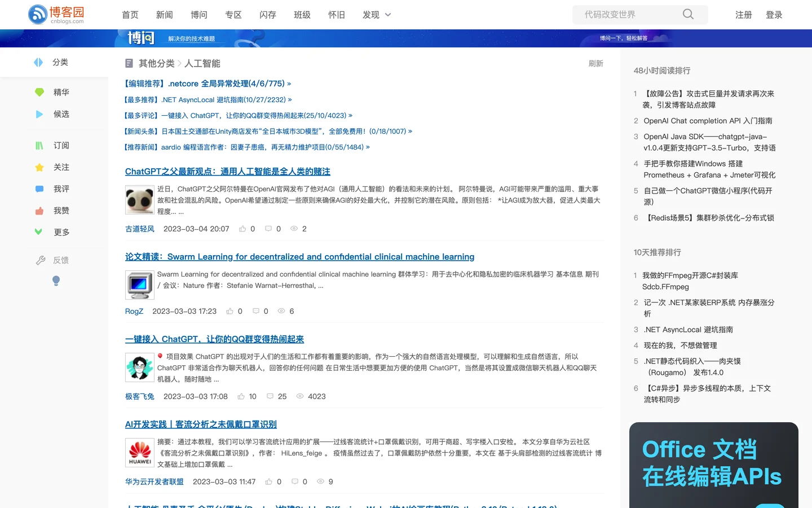Open the panda avatar of 古道轻风
This screenshot has height=508, width=812.
coord(140,200)
